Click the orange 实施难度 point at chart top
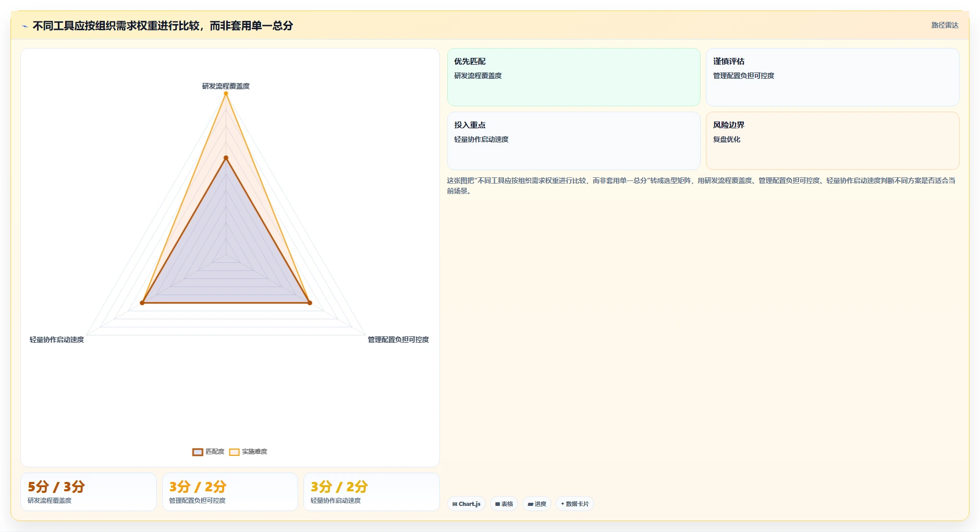Viewport: 980px width, 532px height. click(x=226, y=94)
